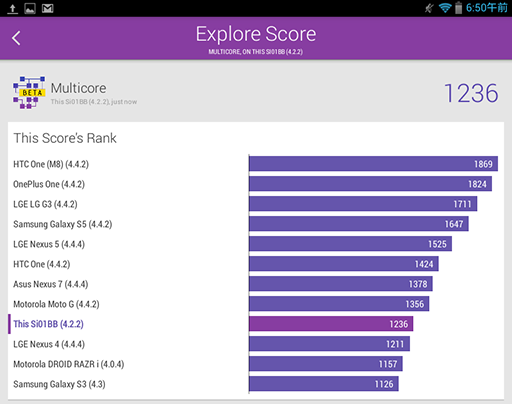Screen dimensions: 512x404
Task: Tap the clock showing 6:50
Action: (x=487, y=8)
